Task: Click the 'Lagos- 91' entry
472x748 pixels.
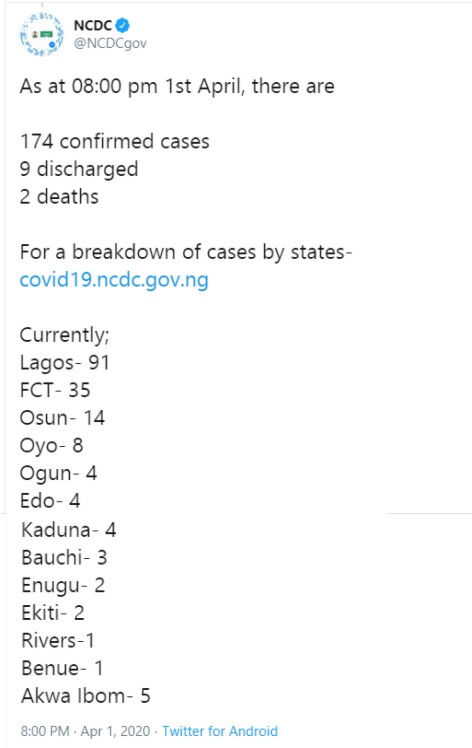Action: click(x=65, y=363)
